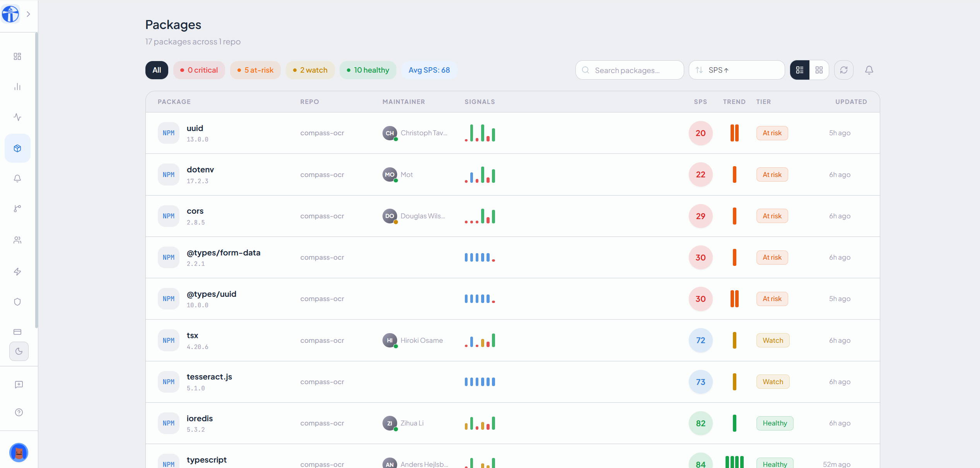Click the Avg SPS: 68 badge

429,70
